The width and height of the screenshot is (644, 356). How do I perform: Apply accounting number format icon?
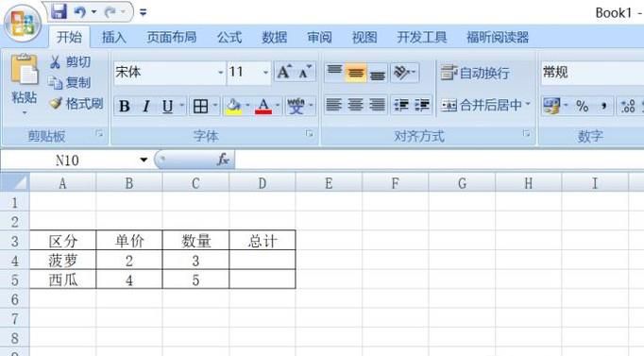coord(551,106)
